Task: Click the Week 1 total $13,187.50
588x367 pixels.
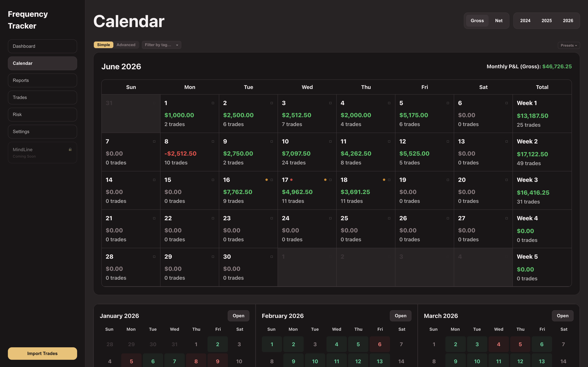Action: click(532, 116)
